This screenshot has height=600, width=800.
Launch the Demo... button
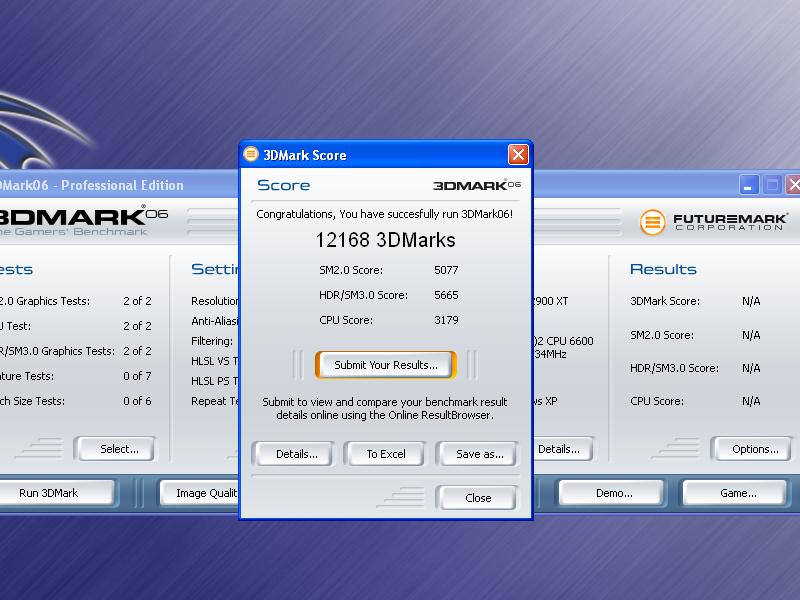click(x=614, y=493)
